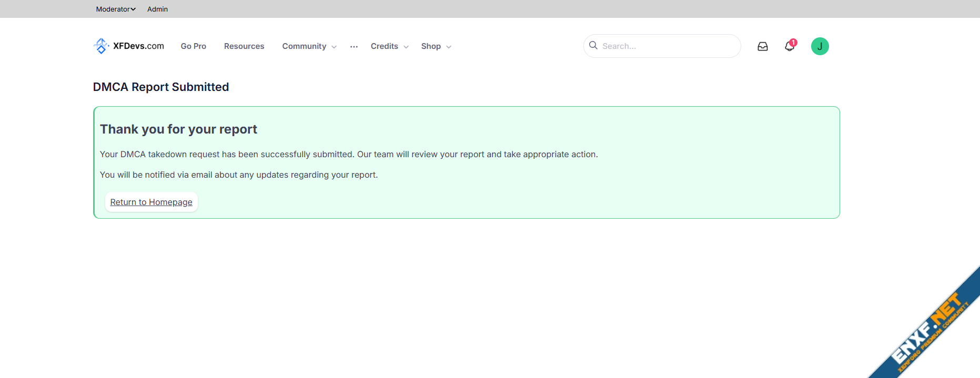The width and height of the screenshot is (980, 378).
Task: Open the green J user avatar
Action: [820, 46]
